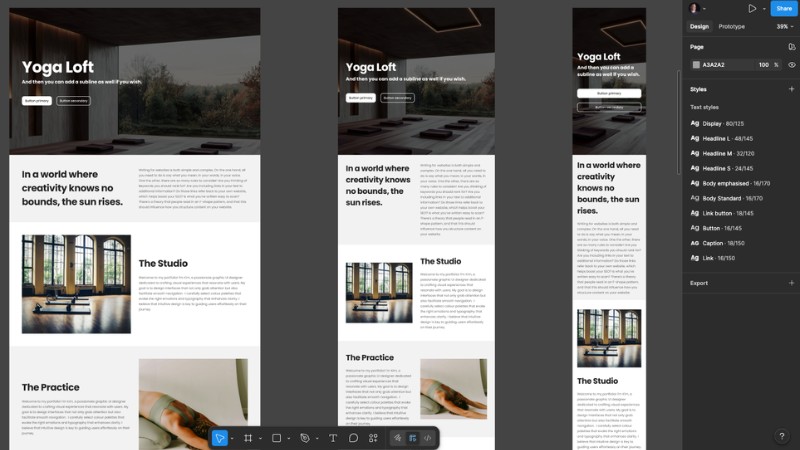Add a new style with plus button

[791, 88]
